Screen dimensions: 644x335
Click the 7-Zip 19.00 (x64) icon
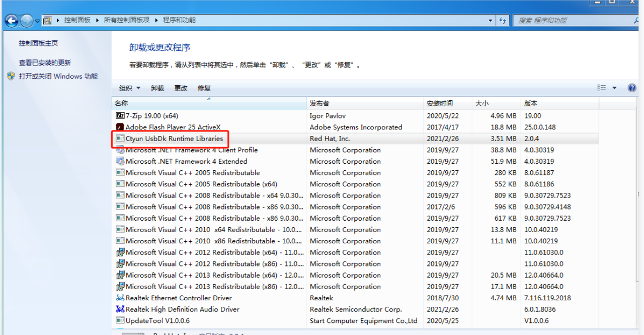click(120, 116)
